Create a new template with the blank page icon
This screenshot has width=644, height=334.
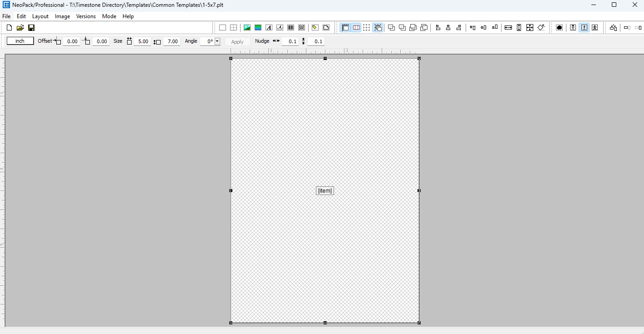tap(9, 28)
